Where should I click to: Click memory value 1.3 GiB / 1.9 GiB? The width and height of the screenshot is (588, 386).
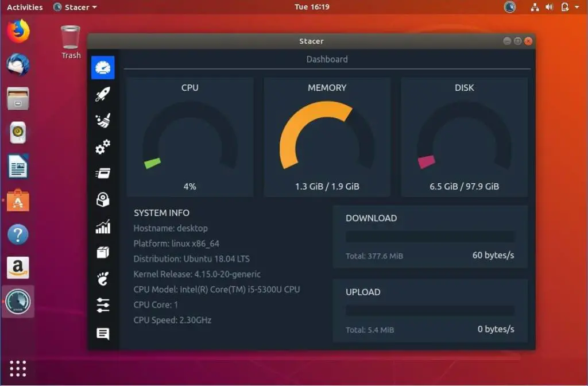coord(327,187)
